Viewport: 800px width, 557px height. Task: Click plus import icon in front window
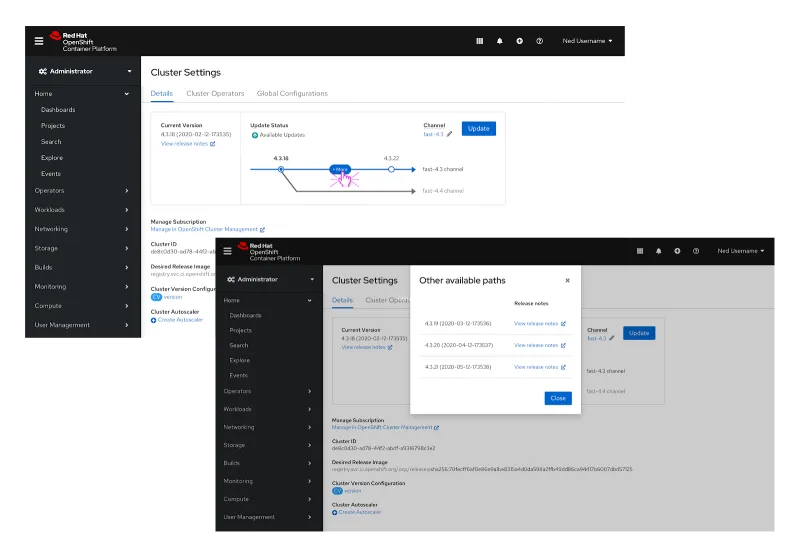click(677, 251)
